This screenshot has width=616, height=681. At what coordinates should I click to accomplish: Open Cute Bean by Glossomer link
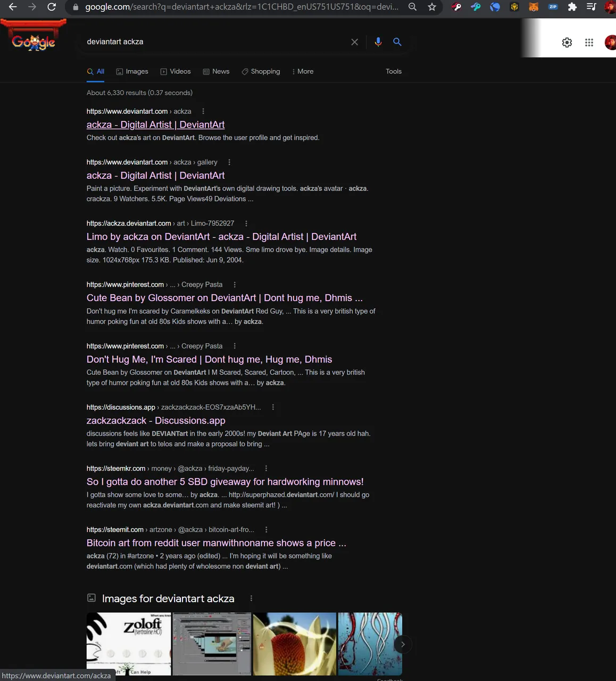pyautogui.click(x=224, y=297)
